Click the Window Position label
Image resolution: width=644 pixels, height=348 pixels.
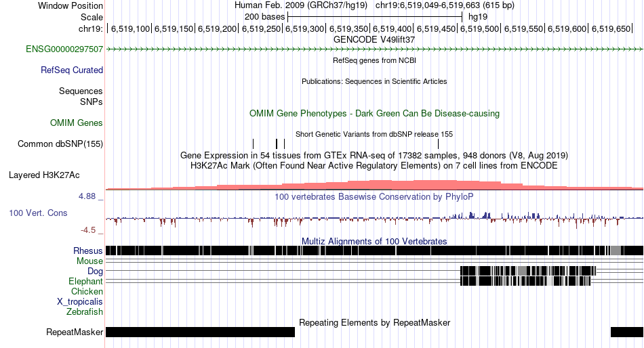(71, 5)
